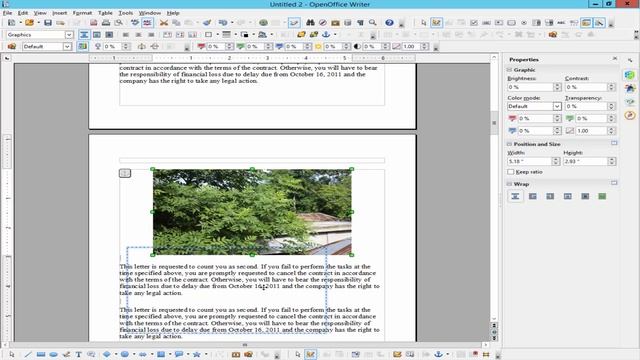
Task: Click the Height field in Position and Size
Action: 586,161
